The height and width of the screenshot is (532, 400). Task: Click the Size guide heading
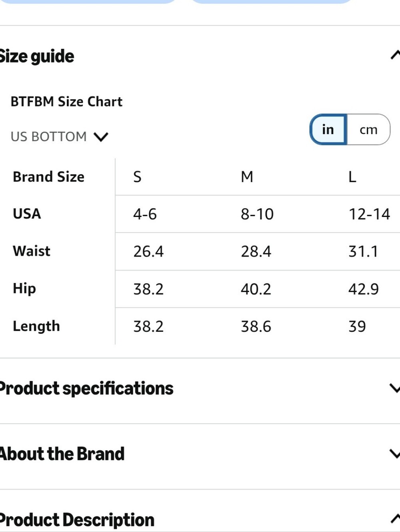[x=37, y=56]
